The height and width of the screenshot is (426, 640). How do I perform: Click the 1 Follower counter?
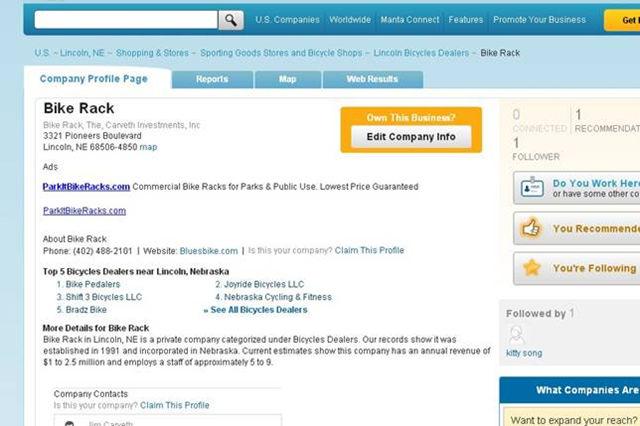pos(536,149)
